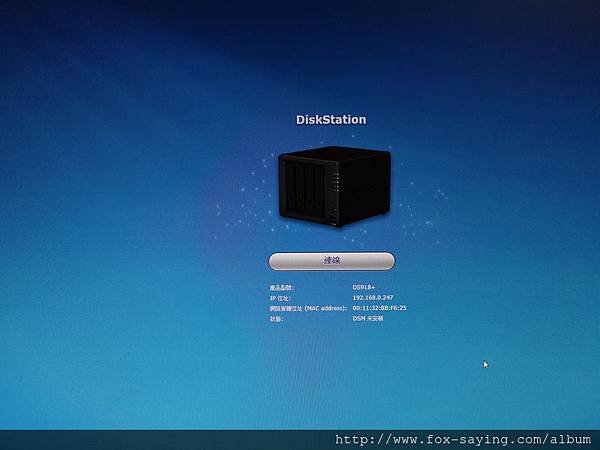Select the 192.168.0.247 IP address text
Image resolution: width=600 pixels, height=450 pixels.
373,297
